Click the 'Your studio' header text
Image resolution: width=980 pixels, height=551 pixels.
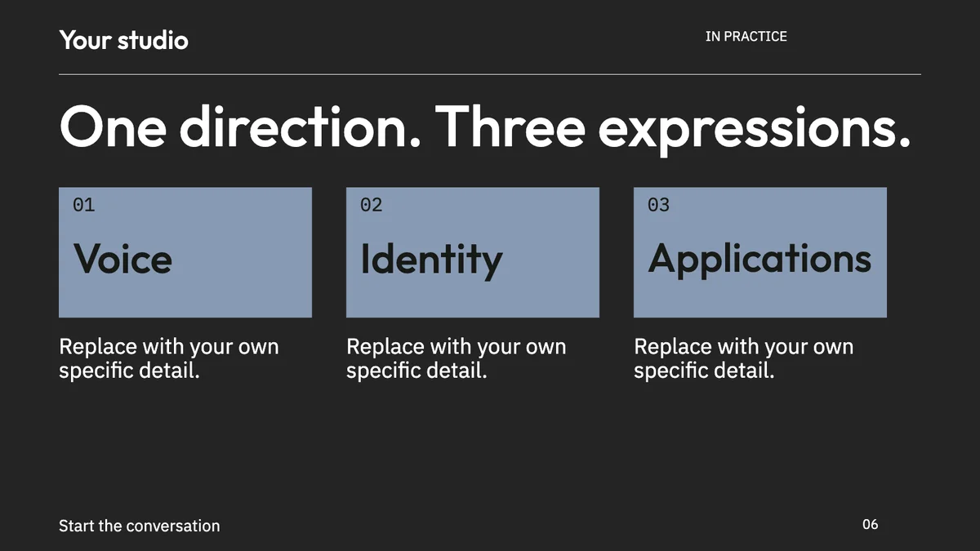coord(123,39)
